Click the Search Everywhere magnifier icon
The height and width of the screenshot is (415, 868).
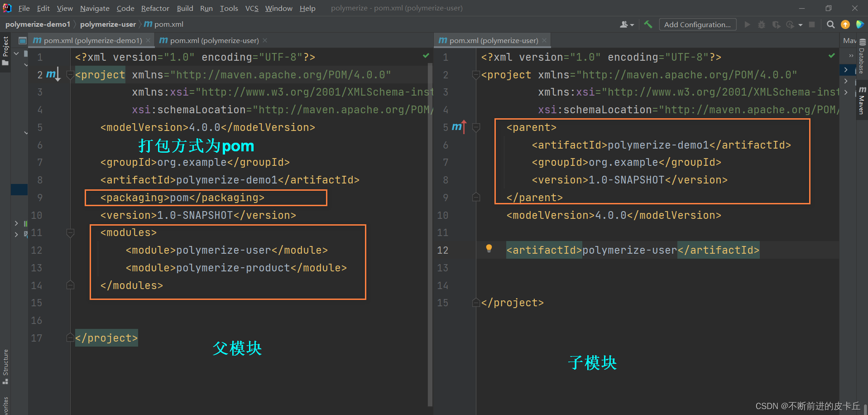tap(830, 24)
